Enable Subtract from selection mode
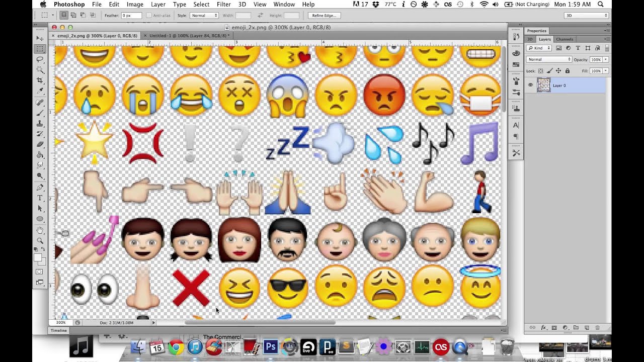Image resolution: width=644 pixels, height=362 pixels. [83, 16]
